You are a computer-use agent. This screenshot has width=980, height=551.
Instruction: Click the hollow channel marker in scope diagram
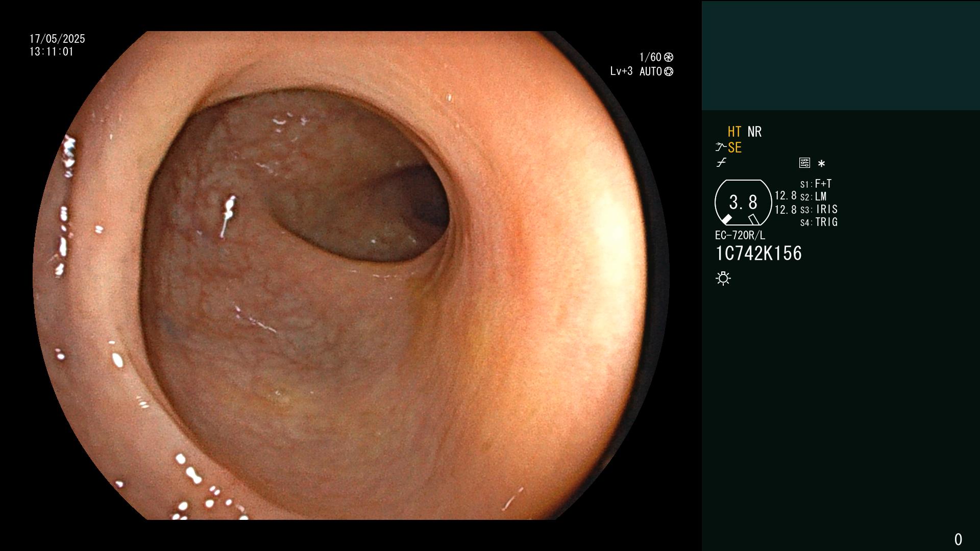[754, 219]
